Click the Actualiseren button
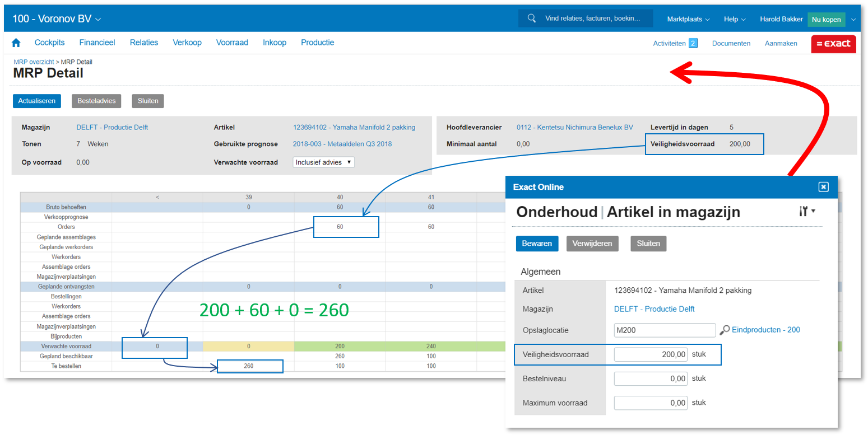 36,101
